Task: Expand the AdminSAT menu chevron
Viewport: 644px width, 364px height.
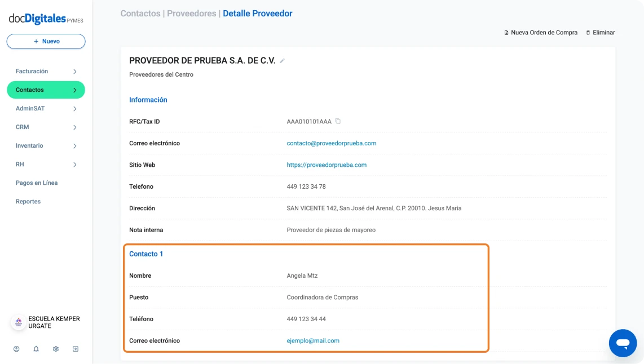Action: (x=75, y=109)
